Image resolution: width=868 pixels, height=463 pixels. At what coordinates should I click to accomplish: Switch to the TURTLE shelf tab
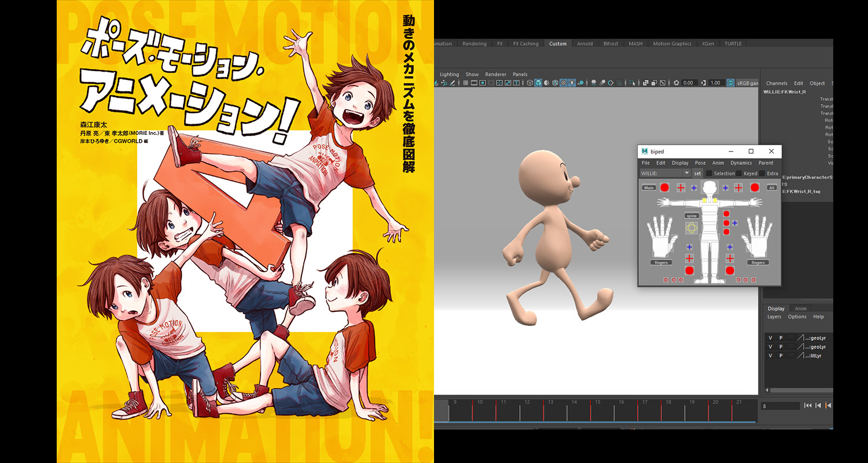click(x=733, y=43)
